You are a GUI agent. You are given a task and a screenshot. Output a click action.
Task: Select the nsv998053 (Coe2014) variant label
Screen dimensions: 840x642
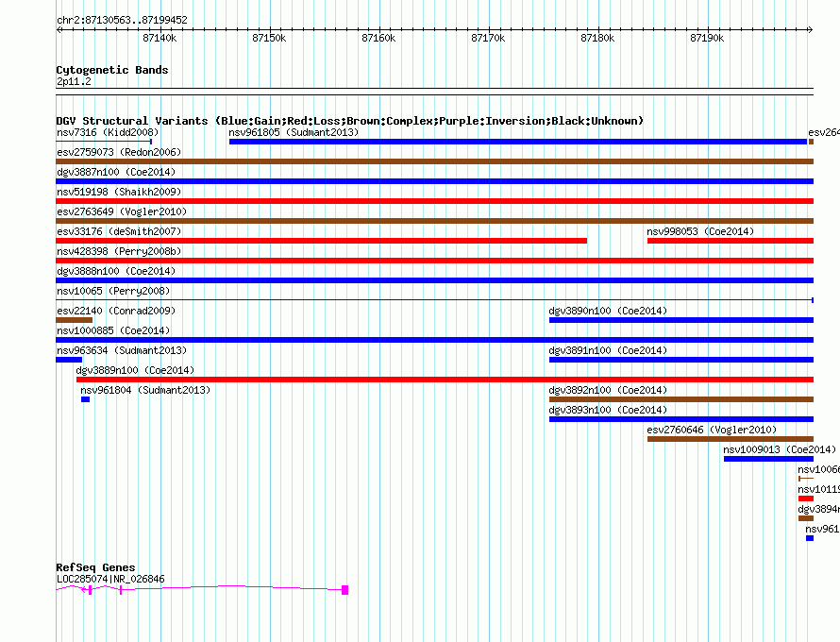click(x=700, y=231)
